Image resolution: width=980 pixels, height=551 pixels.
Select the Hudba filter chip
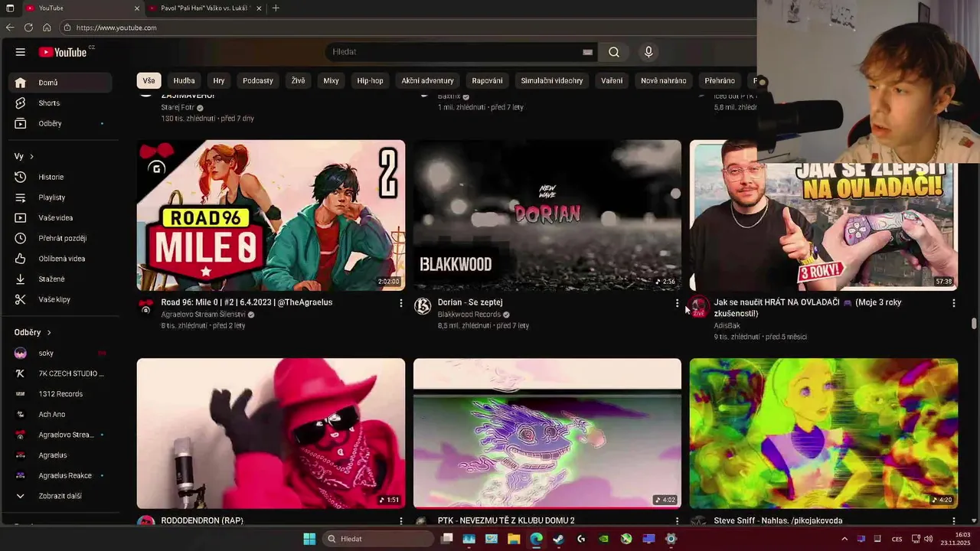[x=184, y=80]
